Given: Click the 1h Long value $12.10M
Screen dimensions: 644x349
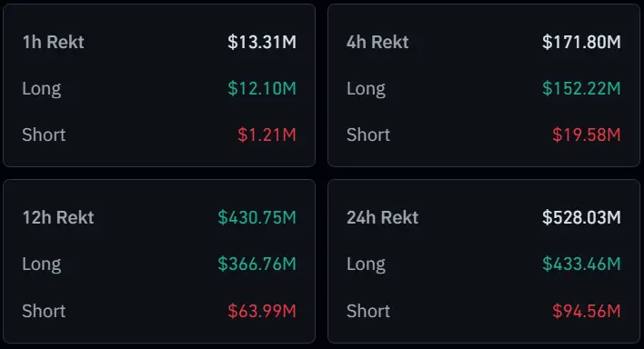Looking at the screenshot, I should [262, 88].
